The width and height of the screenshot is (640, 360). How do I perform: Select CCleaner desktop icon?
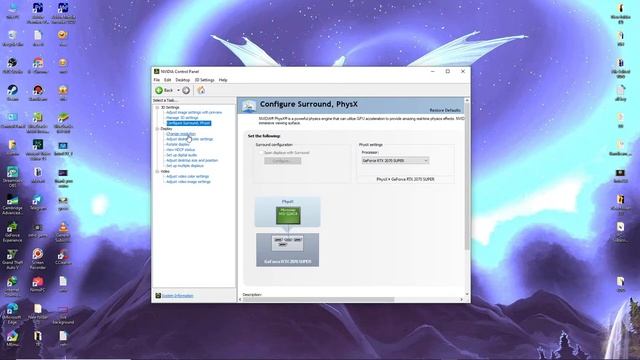click(63, 257)
